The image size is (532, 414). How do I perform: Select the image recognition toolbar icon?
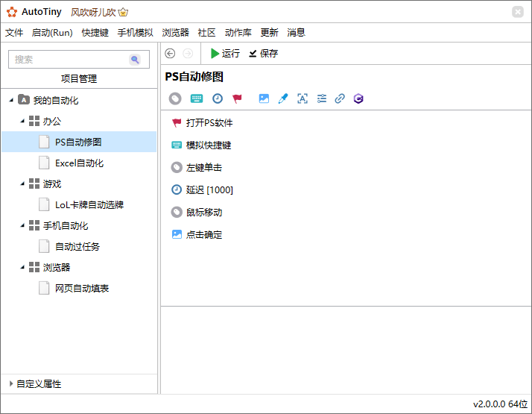264,98
